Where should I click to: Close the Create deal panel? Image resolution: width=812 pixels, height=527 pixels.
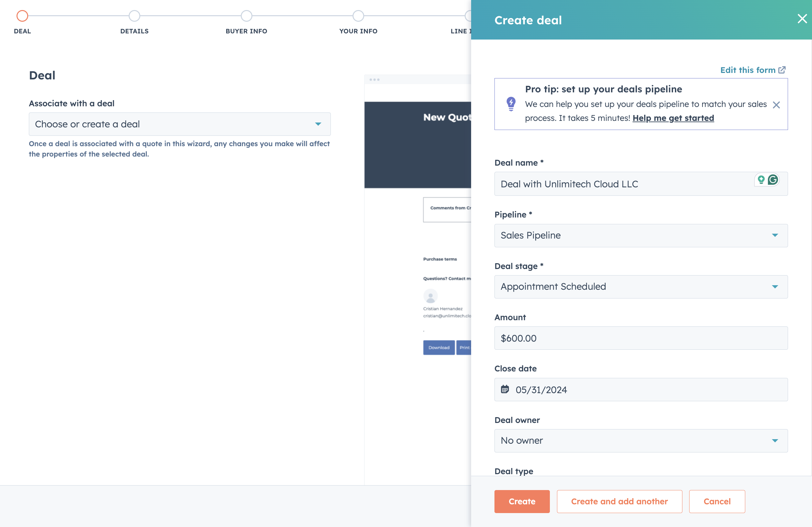click(x=802, y=18)
